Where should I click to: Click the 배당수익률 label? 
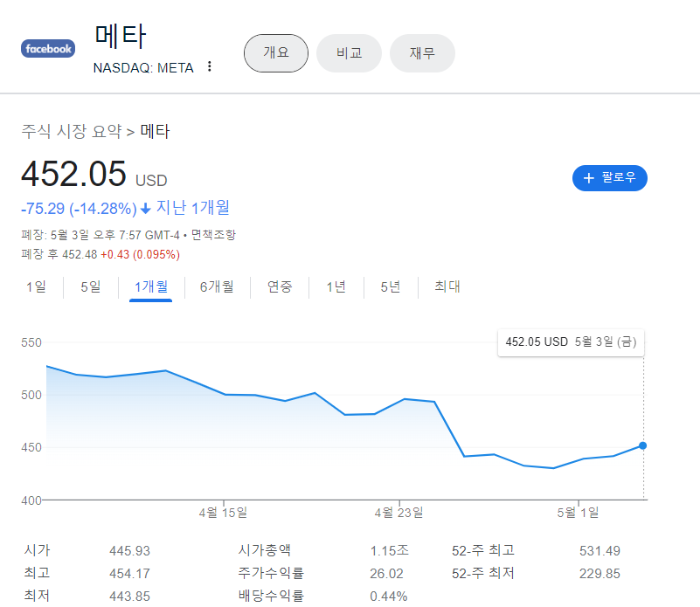[271, 596]
